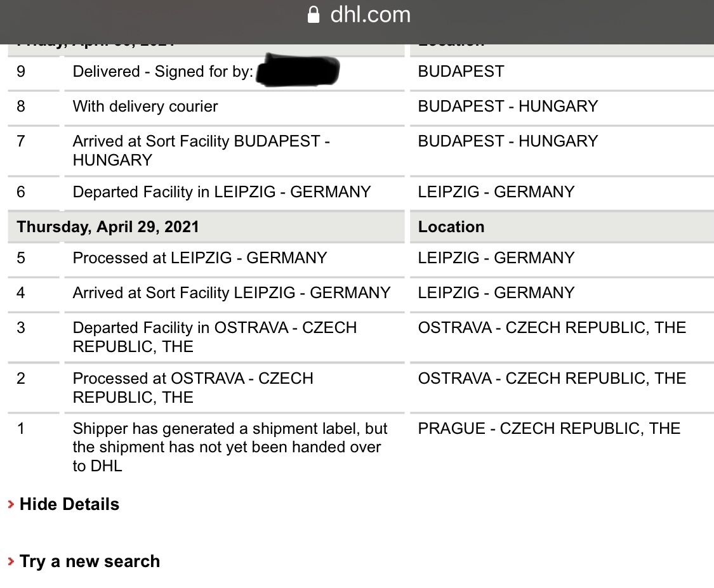Collapse tracking with Hide Details
The height and width of the screenshot is (588, 714).
pyautogui.click(x=69, y=504)
